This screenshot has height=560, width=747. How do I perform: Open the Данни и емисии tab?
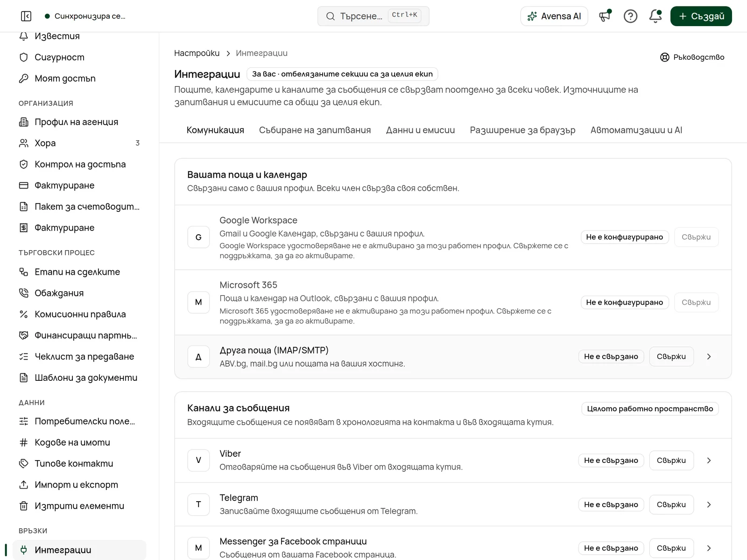tap(421, 130)
